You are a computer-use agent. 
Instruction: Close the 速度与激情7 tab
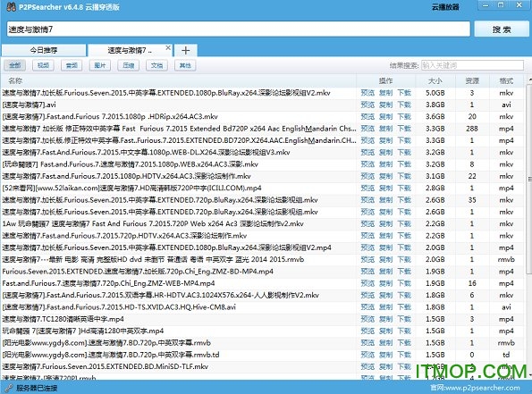click(x=168, y=48)
